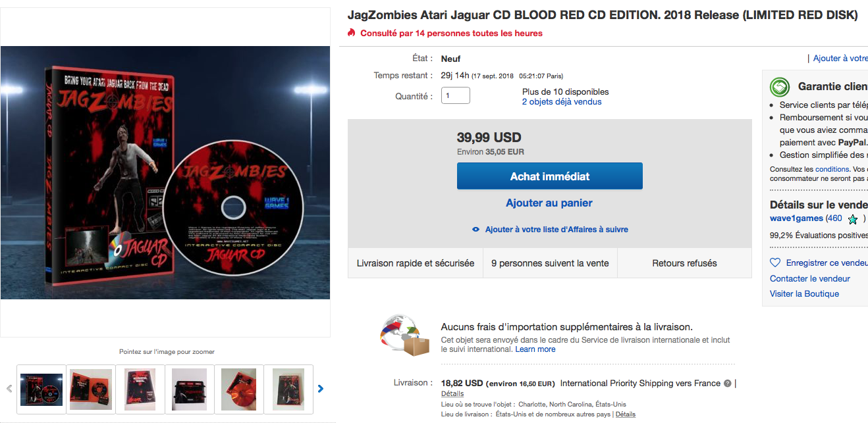Click the green guarantee handshake icon
Image resolution: width=868 pixels, height=423 pixels.
pyautogui.click(x=780, y=87)
